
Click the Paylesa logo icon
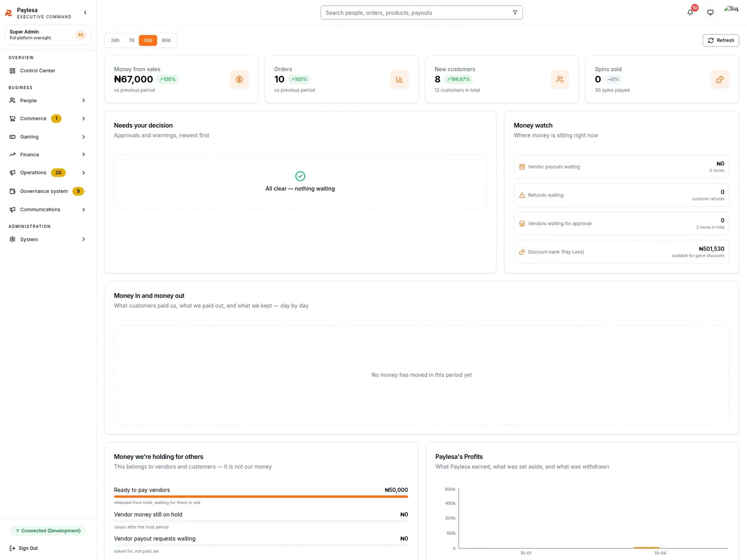(8, 13)
